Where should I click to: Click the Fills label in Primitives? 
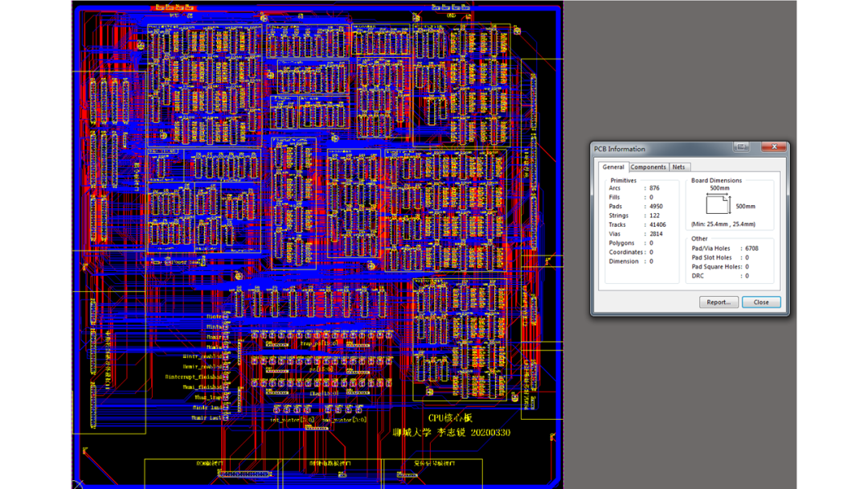click(x=615, y=197)
